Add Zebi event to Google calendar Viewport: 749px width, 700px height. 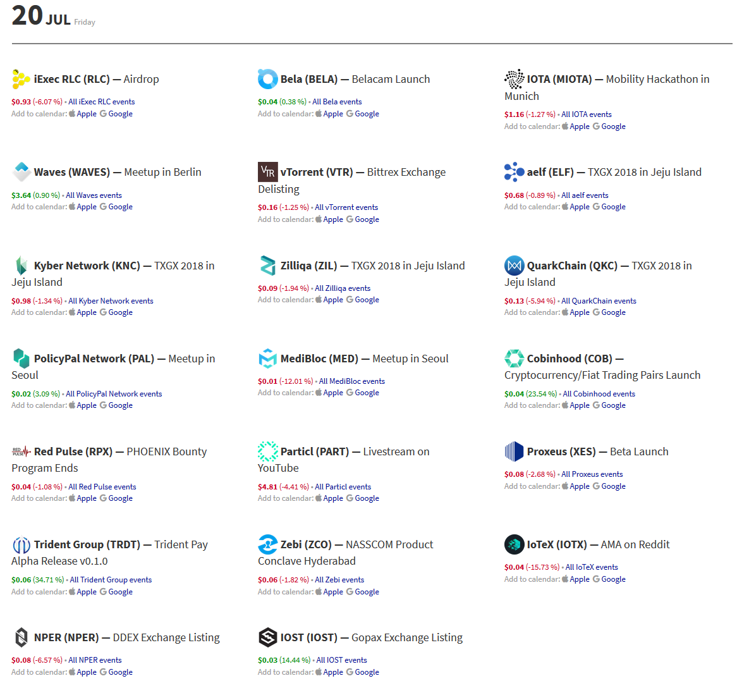point(367,592)
